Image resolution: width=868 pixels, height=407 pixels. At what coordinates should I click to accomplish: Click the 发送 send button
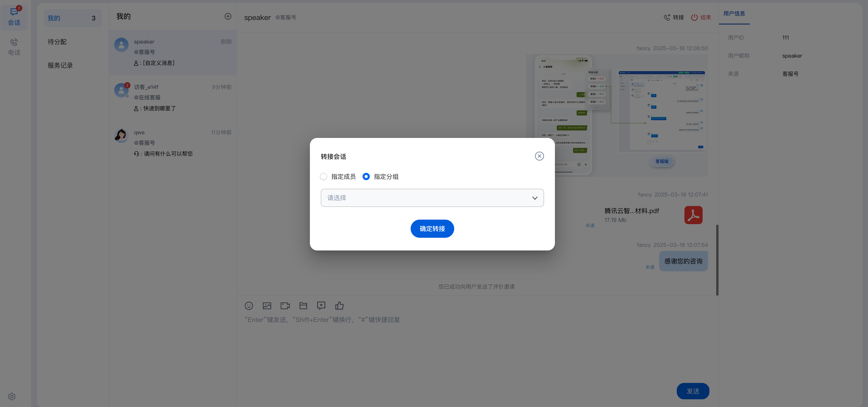click(x=693, y=391)
